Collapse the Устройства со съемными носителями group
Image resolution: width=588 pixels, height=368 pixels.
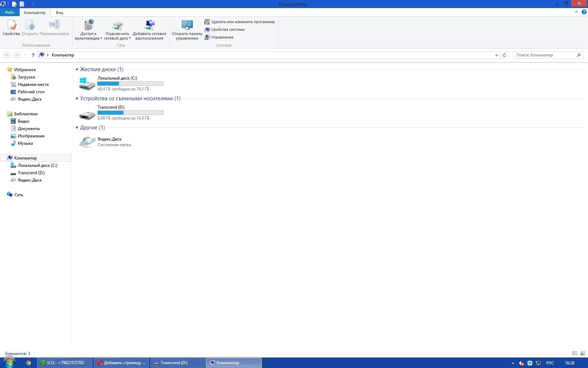coord(77,98)
